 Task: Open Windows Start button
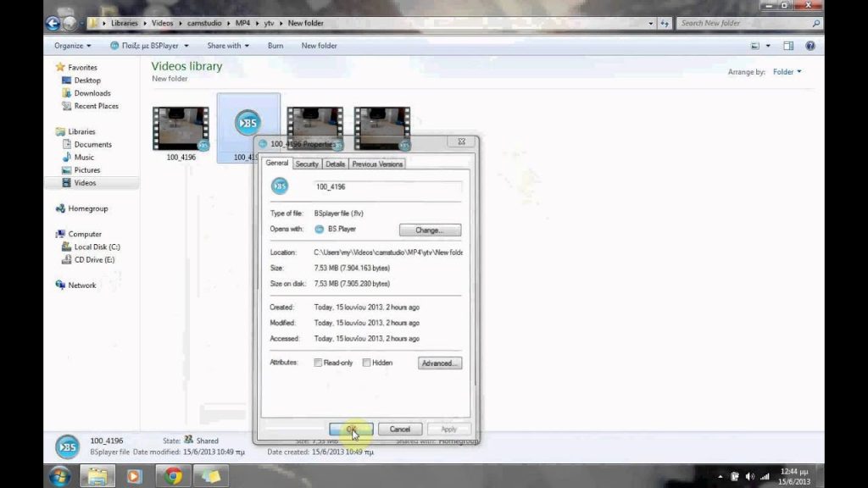pyautogui.click(x=59, y=476)
